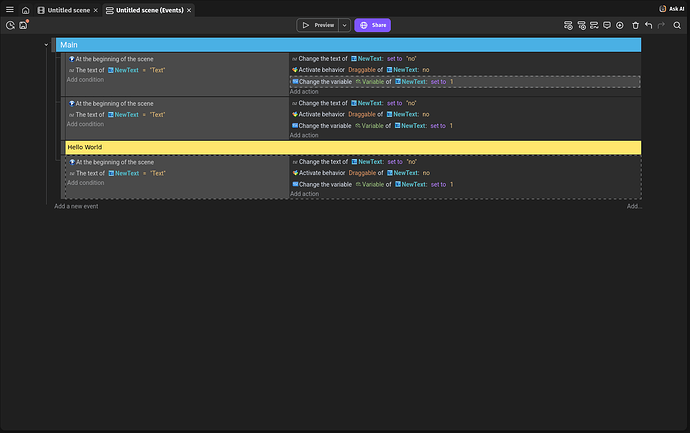
Task: Collapse the Main event group
Action: click(46, 45)
